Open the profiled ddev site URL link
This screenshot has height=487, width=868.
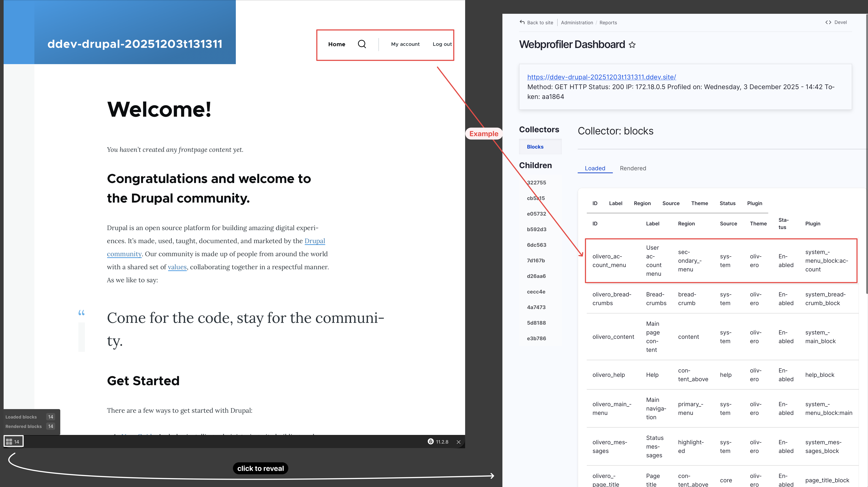click(601, 77)
